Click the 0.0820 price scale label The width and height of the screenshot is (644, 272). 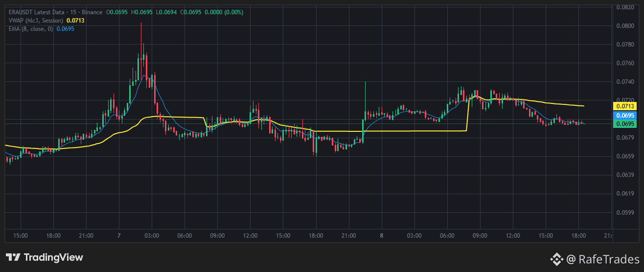[x=624, y=7]
